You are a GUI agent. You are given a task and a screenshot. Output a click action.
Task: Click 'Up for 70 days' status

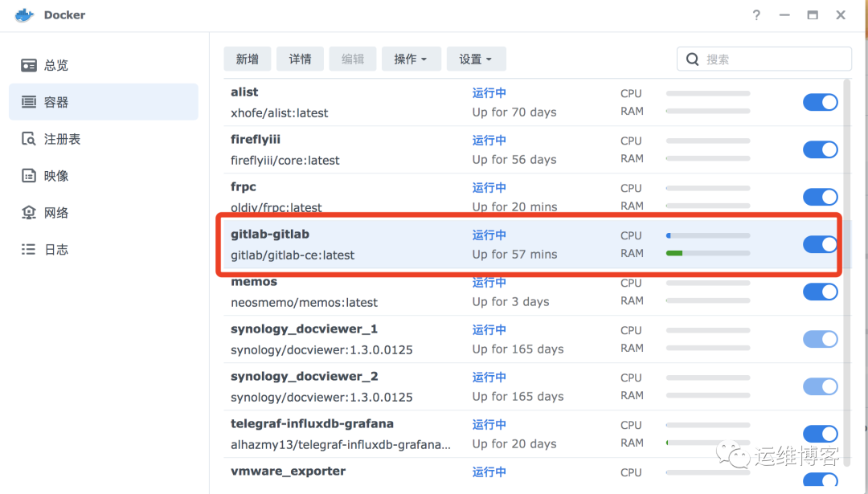click(x=514, y=112)
